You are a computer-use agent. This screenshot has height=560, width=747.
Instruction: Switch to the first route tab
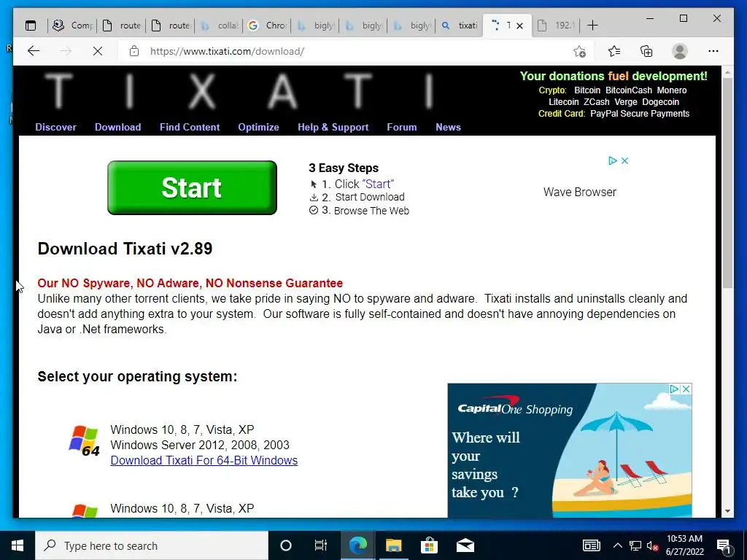point(123,26)
